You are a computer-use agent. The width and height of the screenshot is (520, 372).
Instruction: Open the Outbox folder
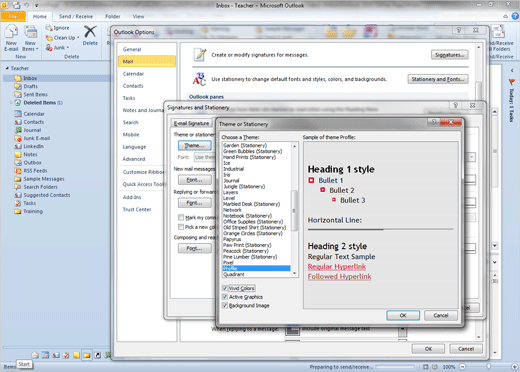click(x=32, y=163)
